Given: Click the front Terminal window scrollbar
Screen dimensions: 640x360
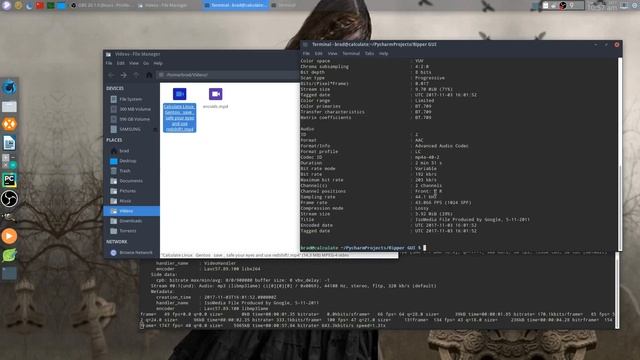Looking at the screenshot, I should pos(620,154).
